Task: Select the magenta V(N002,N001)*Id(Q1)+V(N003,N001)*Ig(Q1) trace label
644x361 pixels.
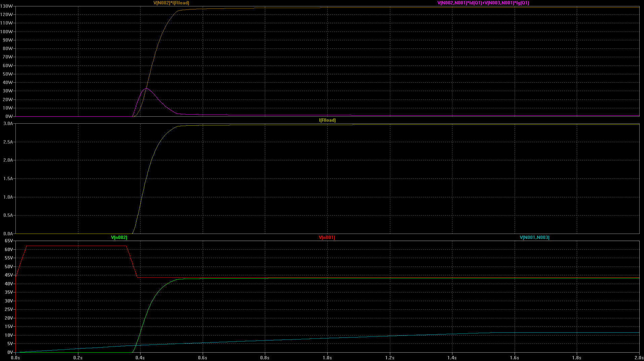Action: (483, 3)
